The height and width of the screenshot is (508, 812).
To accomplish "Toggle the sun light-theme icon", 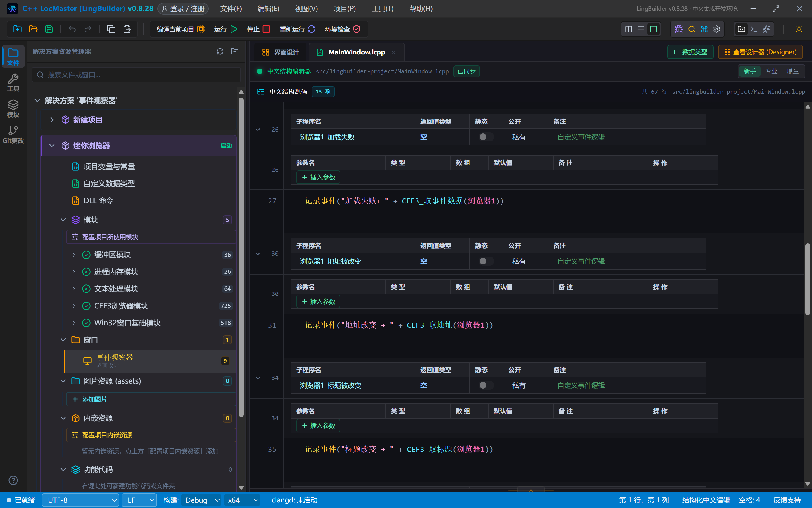I will pos(799,29).
